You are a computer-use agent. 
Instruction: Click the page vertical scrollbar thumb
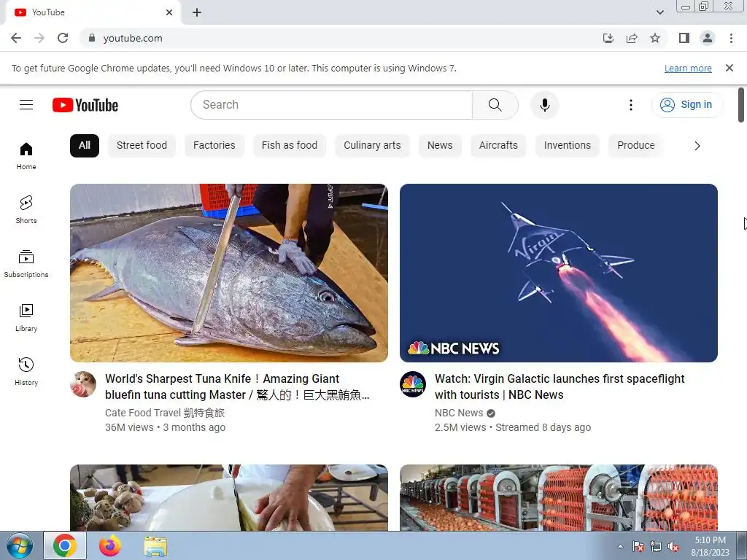point(741,105)
